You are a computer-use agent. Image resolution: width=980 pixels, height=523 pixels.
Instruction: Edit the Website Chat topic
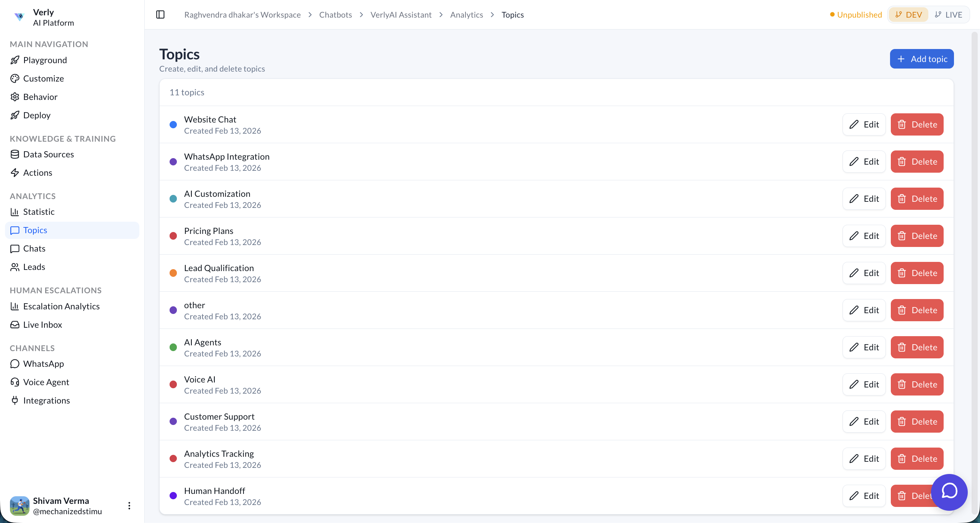(x=864, y=124)
